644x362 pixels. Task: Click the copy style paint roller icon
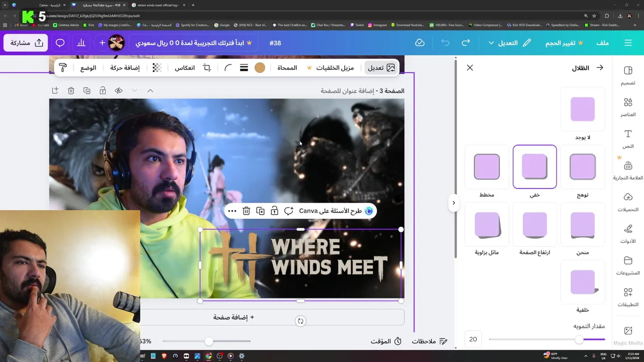(x=63, y=68)
